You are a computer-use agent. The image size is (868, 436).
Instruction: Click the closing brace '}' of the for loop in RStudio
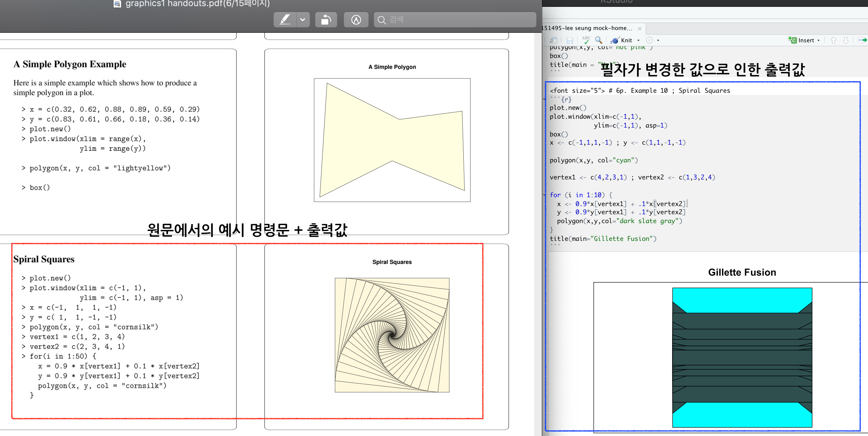(551, 230)
